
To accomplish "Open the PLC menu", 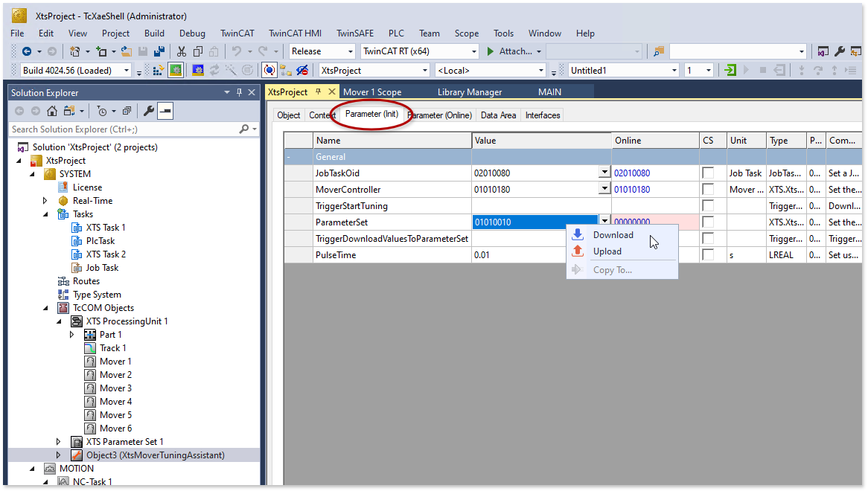I will pyautogui.click(x=396, y=33).
